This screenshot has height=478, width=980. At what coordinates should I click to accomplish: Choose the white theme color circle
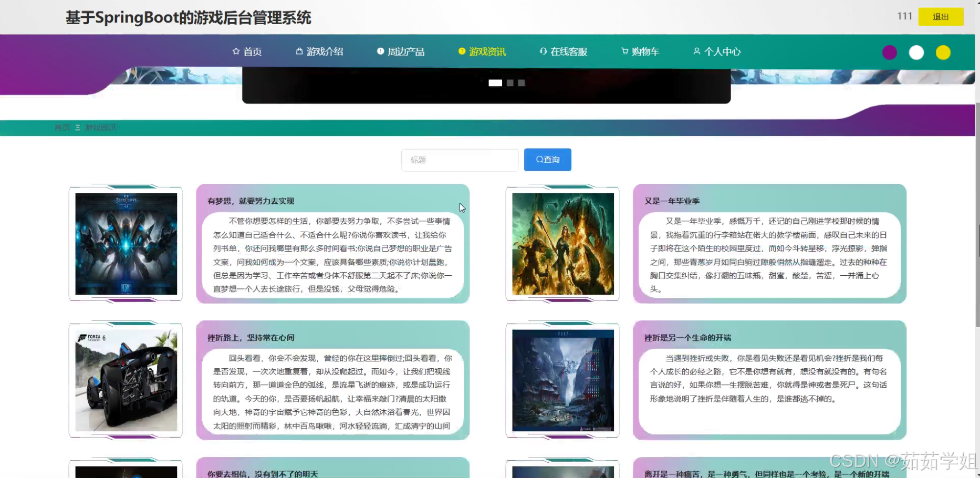click(x=916, y=53)
